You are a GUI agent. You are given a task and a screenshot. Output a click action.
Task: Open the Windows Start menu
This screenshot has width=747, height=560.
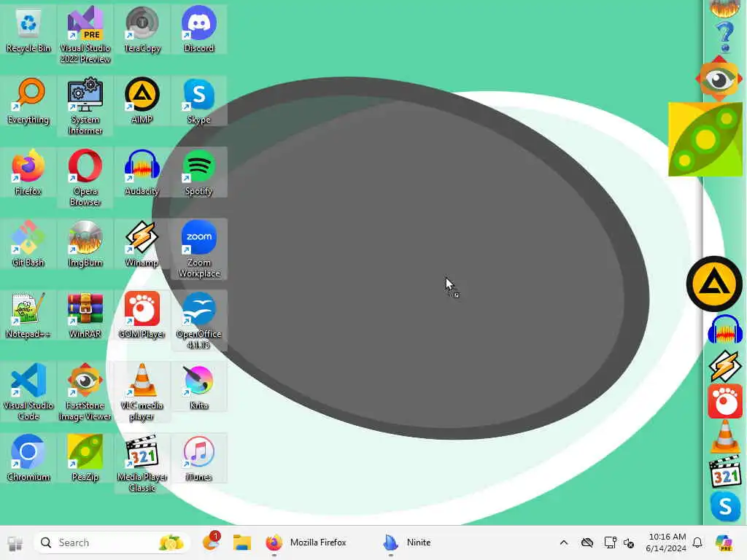point(15,542)
